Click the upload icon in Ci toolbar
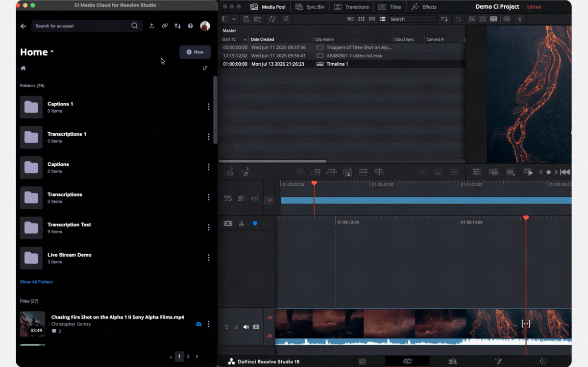 pyautogui.click(x=151, y=26)
